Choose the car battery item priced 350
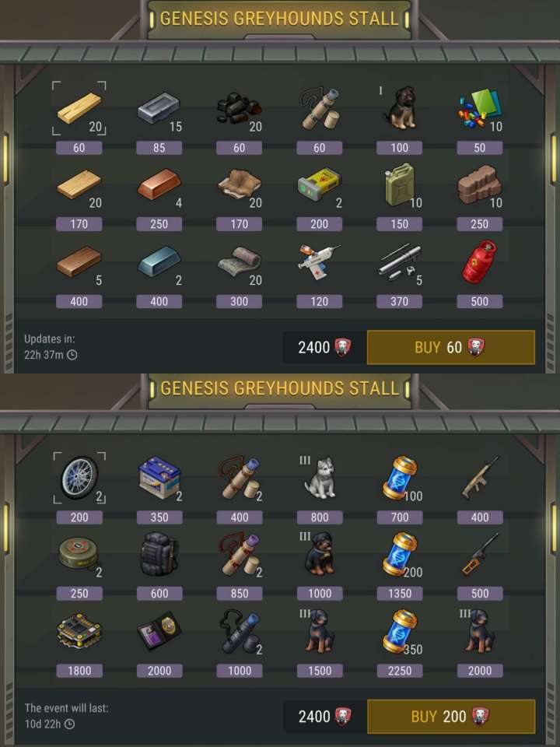 point(159,478)
